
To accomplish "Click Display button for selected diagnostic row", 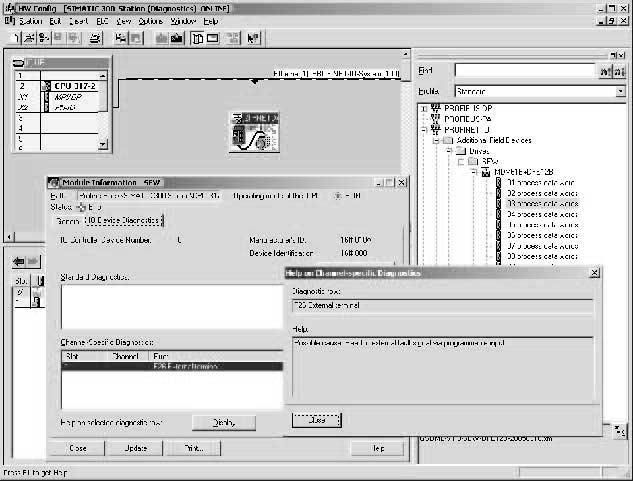I will 224,422.
